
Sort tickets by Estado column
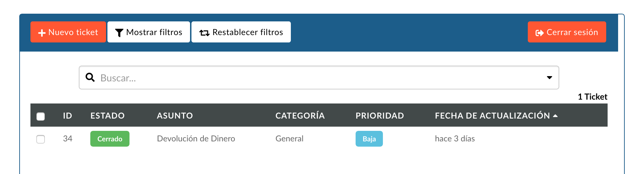pos(107,116)
